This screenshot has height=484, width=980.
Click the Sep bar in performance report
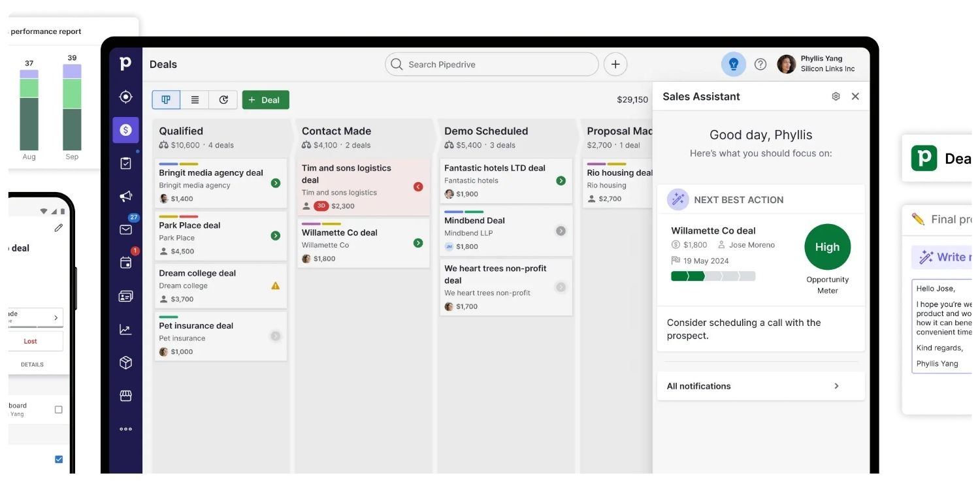pos(72,107)
